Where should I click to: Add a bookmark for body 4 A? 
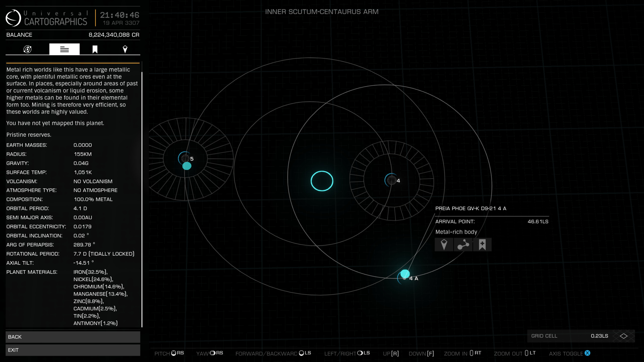click(x=482, y=244)
